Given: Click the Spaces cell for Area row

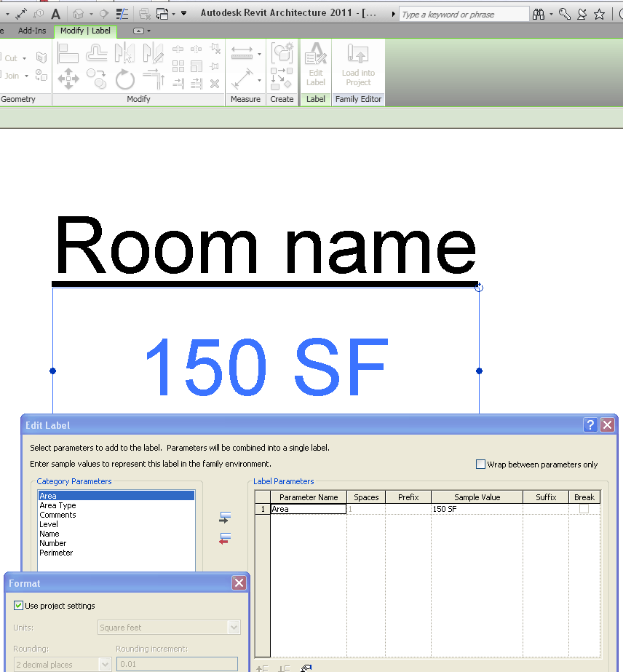Looking at the screenshot, I should 366,509.
